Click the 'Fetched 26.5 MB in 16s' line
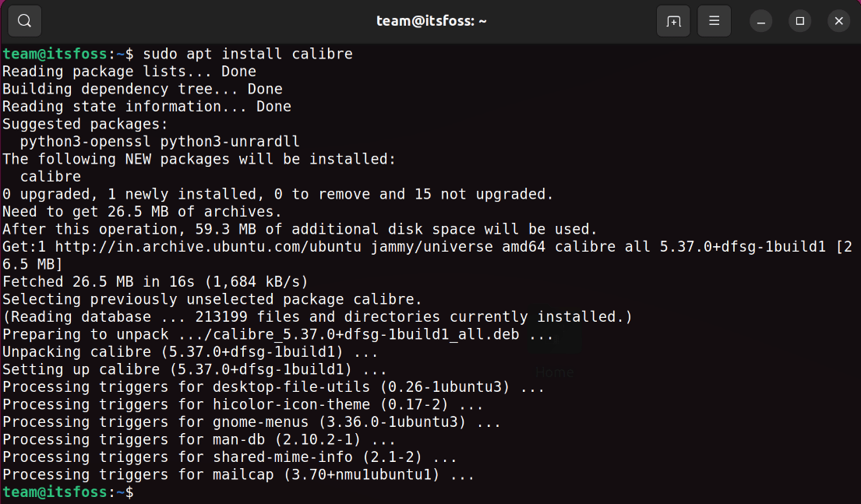Viewport: 861px width, 504px height. pos(155,282)
